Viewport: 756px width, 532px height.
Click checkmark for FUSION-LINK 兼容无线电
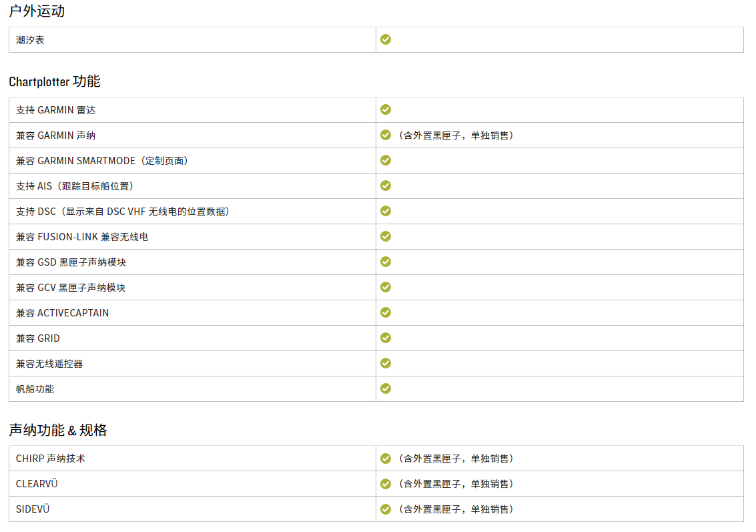386,236
